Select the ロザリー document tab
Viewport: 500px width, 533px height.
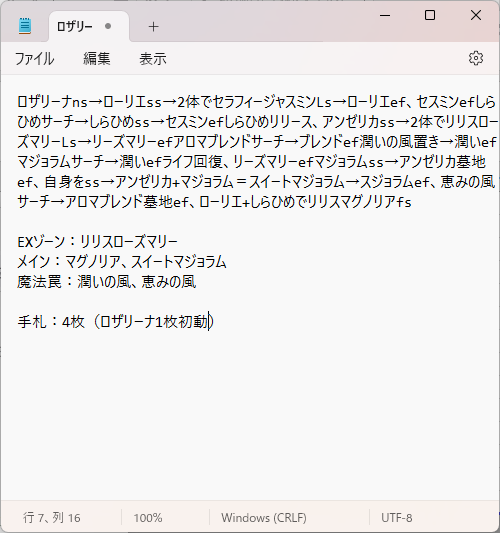point(89,27)
